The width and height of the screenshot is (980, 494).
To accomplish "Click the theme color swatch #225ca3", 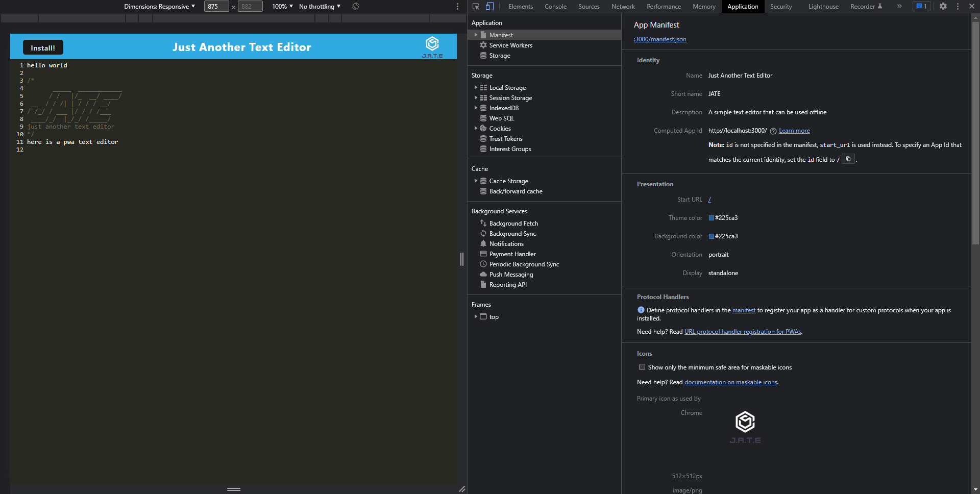I will [x=712, y=217].
